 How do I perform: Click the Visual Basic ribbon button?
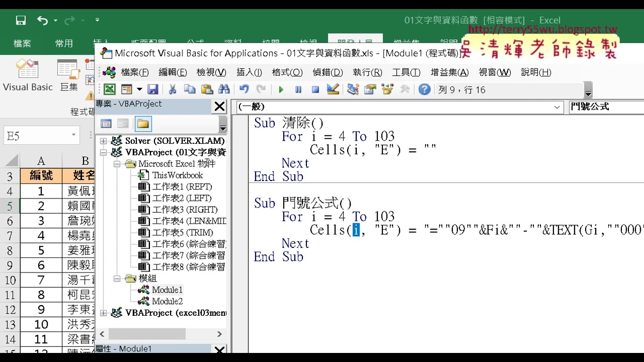[x=28, y=75]
